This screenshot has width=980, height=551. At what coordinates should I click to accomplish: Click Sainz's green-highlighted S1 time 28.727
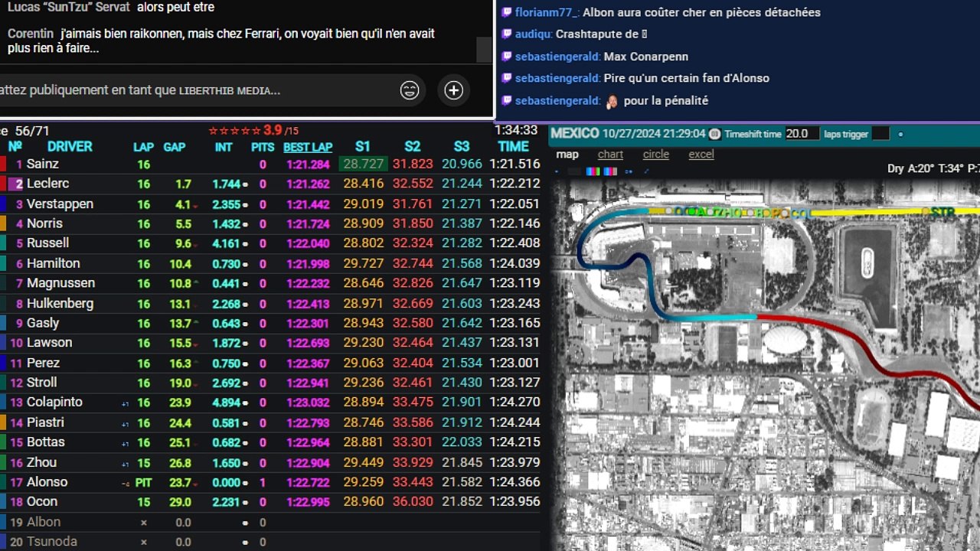coord(364,164)
